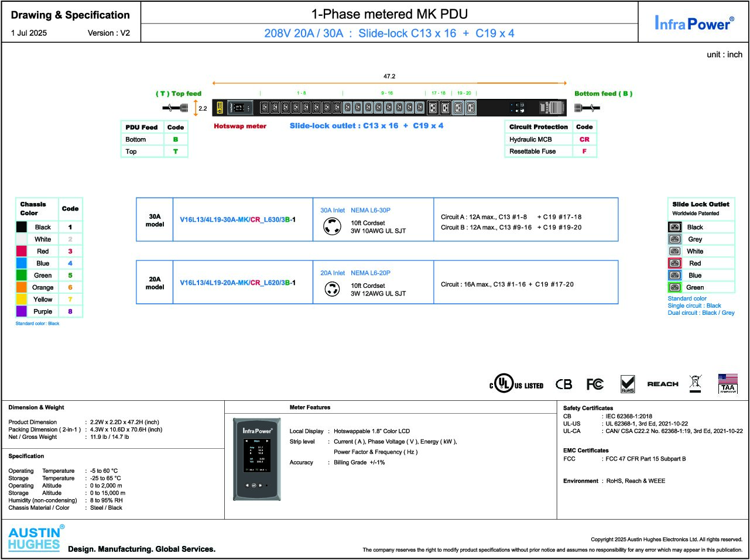The image size is (750, 560).
Task: Click the 'Bottom' PDU feed row
Action: click(x=154, y=139)
